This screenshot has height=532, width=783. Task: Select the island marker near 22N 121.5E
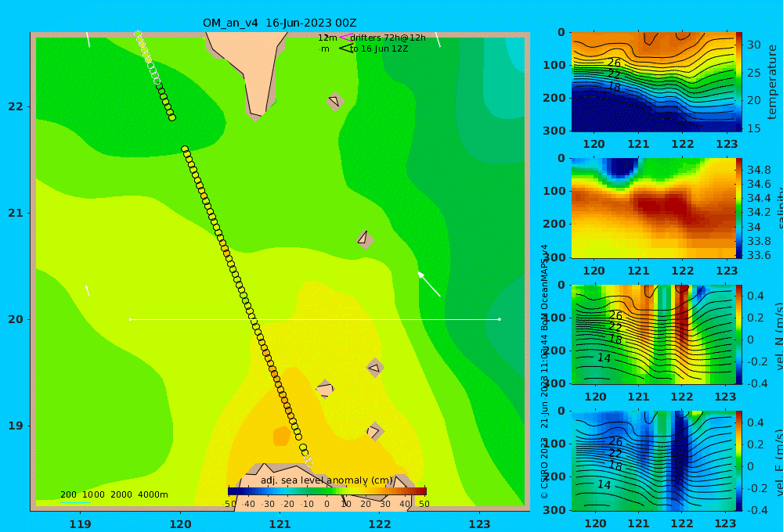(x=335, y=101)
